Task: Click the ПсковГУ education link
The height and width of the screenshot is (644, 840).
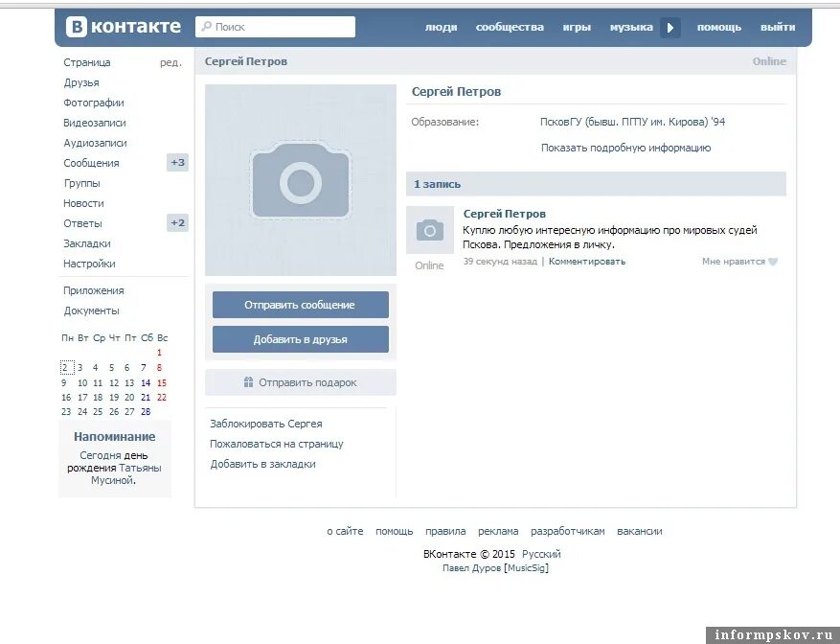Action: (632, 123)
